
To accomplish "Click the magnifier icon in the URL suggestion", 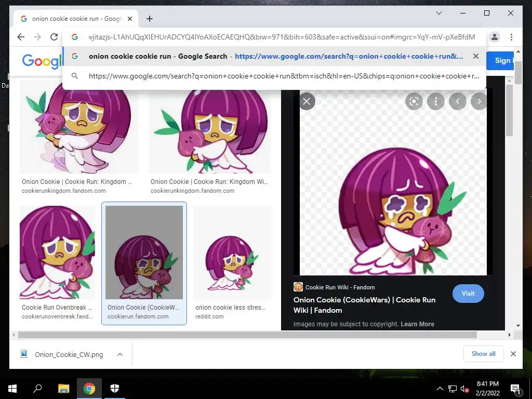I will tap(75, 76).
